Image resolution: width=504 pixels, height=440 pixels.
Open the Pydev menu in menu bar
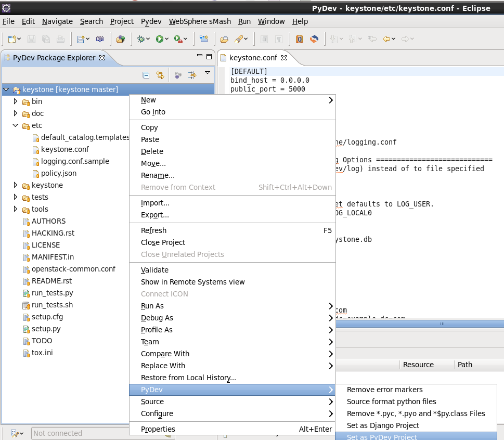[151, 21]
